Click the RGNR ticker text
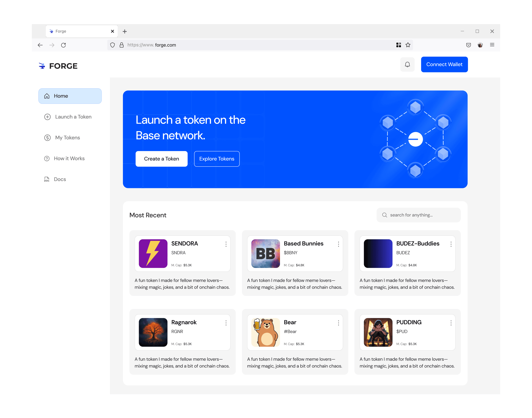 click(177, 331)
